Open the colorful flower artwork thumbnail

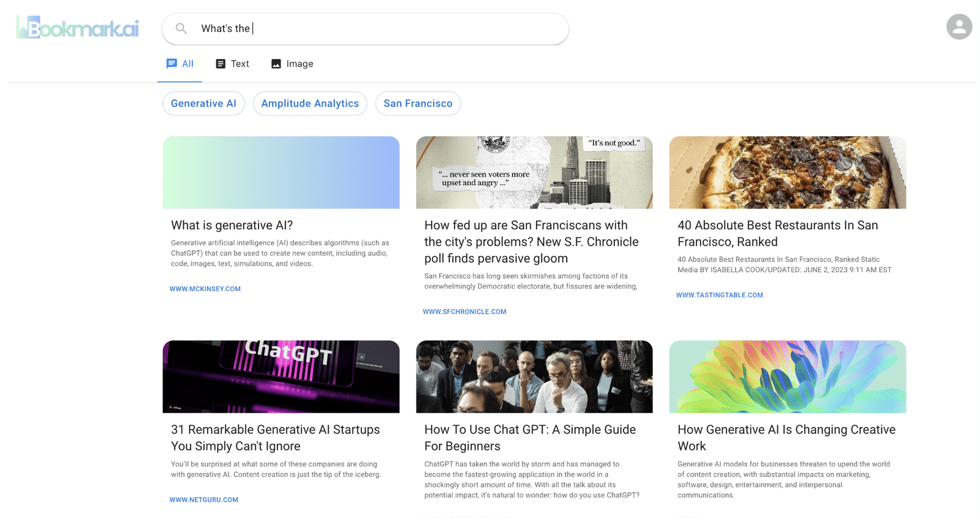click(x=787, y=376)
